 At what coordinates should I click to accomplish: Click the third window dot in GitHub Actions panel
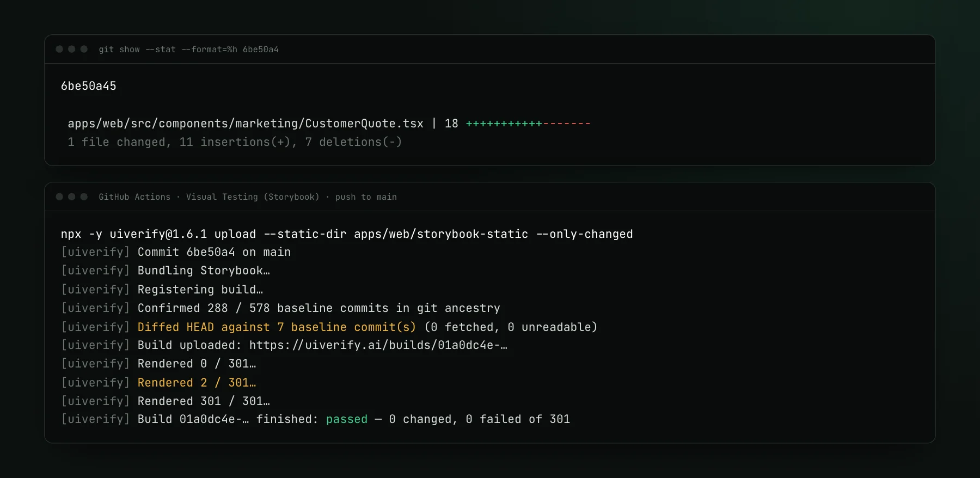pos(84,197)
